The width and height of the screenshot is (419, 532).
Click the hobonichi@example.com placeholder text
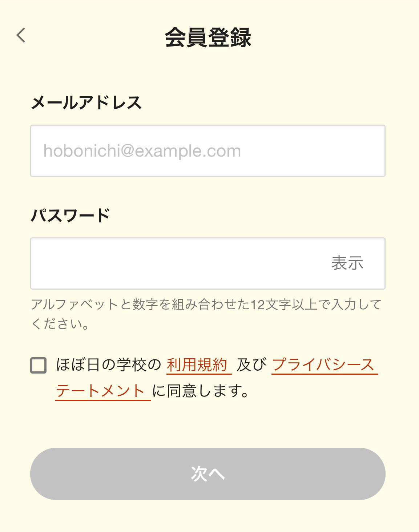[142, 151]
